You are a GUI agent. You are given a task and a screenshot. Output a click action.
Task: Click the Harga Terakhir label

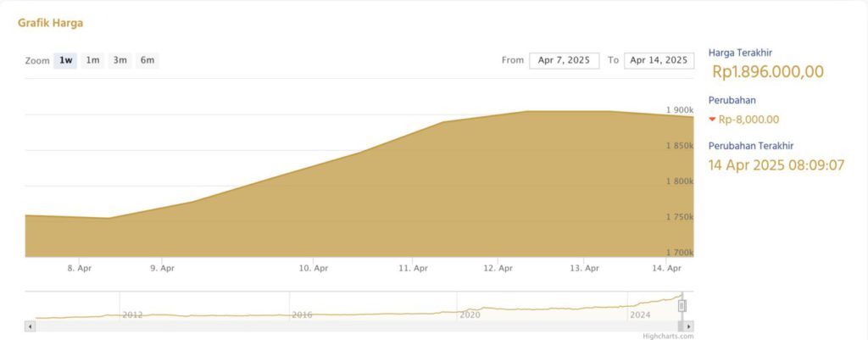click(x=740, y=53)
